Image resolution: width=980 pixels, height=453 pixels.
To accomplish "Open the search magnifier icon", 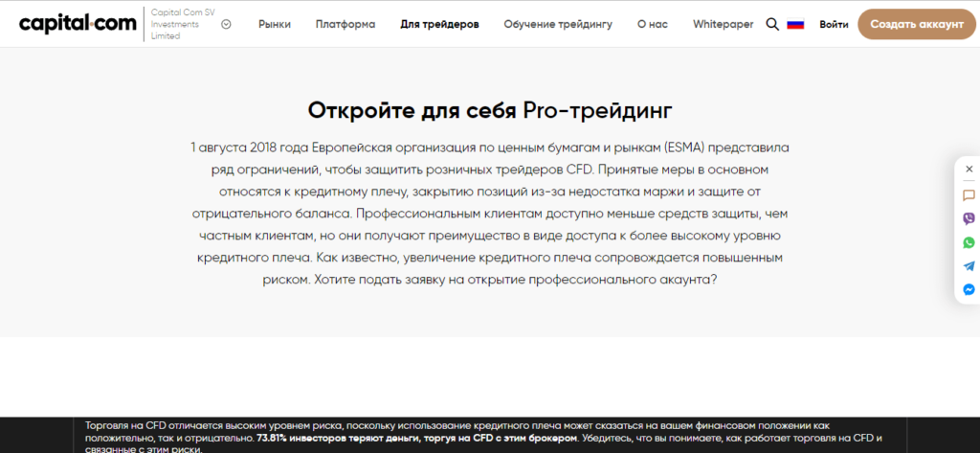I will point(772,24).
